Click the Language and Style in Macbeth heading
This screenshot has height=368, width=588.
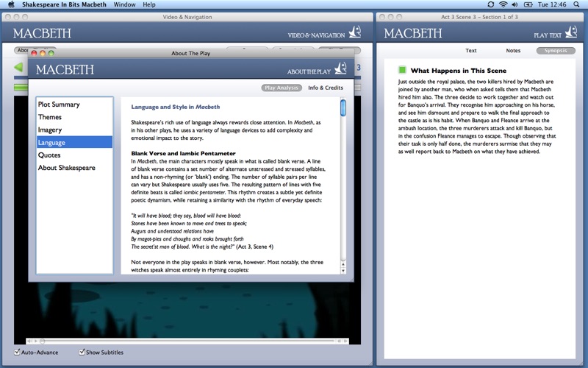click(176, 107)
